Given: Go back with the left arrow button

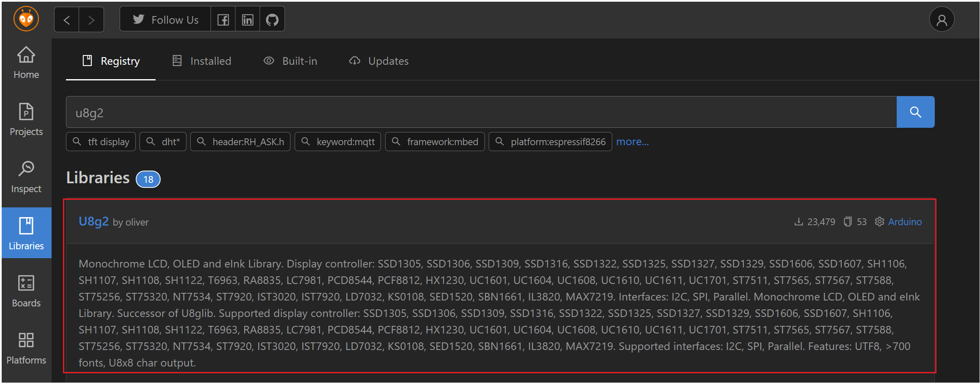Looking at the screenshot, I should [67, 20].
